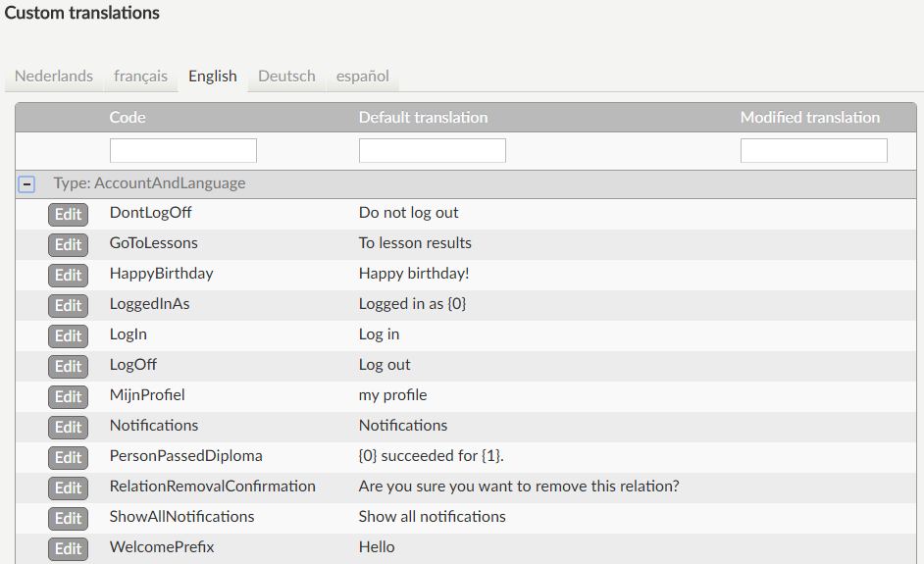This screenshot has width=924, height=564.
Task: Edit the PersonPassedDiploma translation
Action: (x=68, y=457)
